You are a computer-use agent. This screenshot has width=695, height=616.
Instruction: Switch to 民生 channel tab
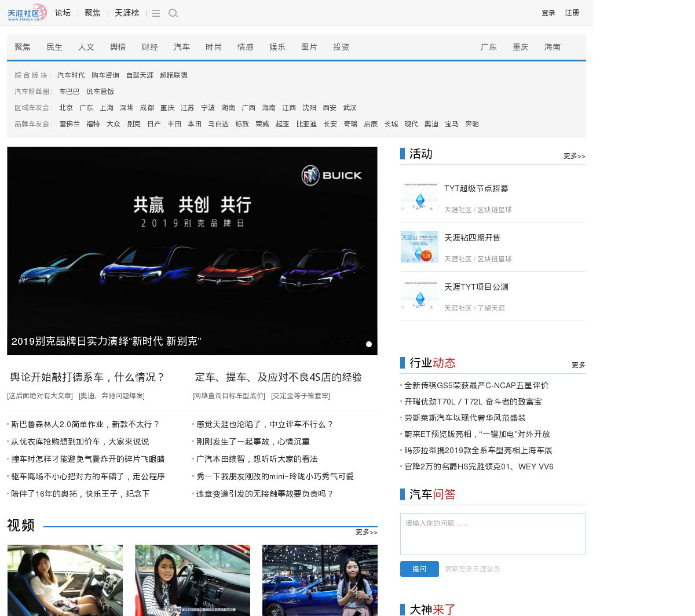coord(54,47)
